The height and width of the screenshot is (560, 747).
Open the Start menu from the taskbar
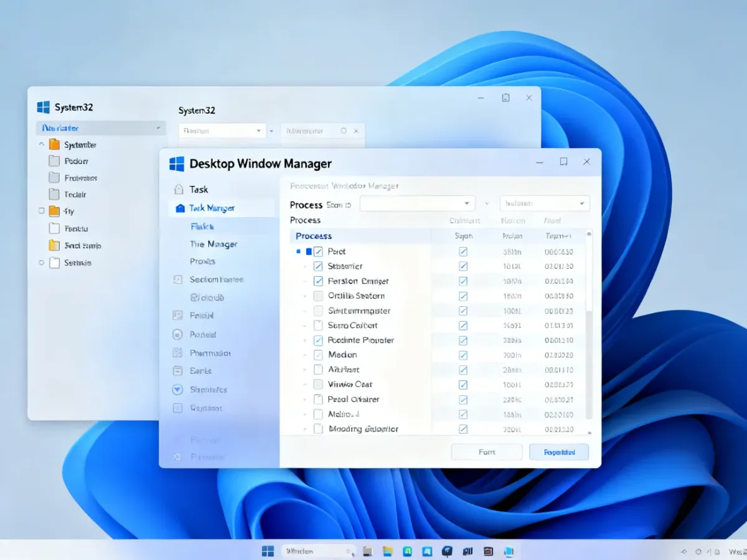pos(268,551)
